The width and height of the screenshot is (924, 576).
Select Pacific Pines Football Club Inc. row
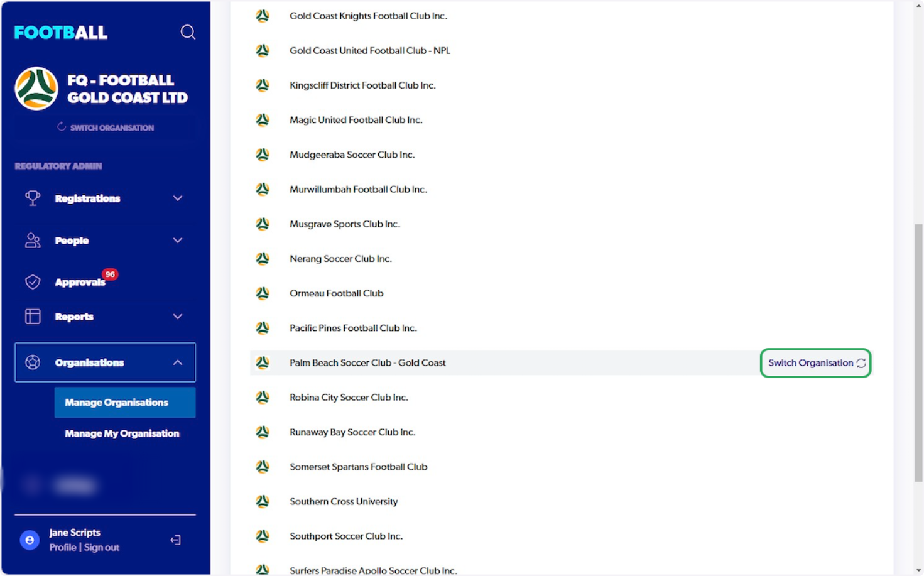(x=561, y=328)
